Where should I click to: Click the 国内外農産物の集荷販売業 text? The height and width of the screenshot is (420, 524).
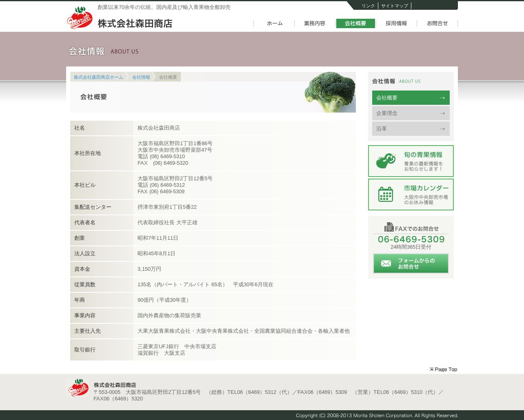[x=169, y=316]
